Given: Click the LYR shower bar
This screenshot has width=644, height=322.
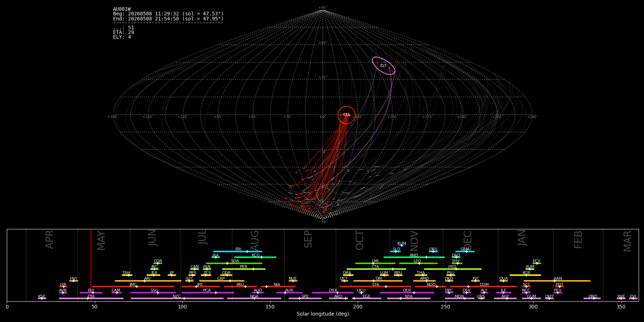Looking at the screenshot, I should coord(63,287).
